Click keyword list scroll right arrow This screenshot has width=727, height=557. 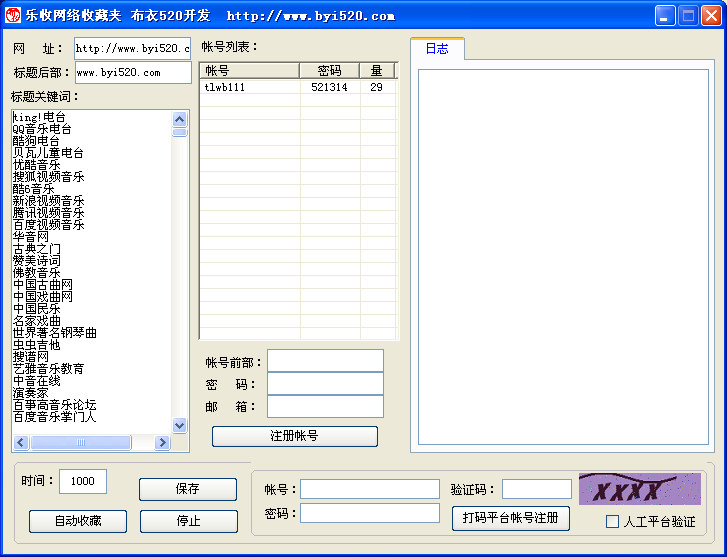click(162, 442)
